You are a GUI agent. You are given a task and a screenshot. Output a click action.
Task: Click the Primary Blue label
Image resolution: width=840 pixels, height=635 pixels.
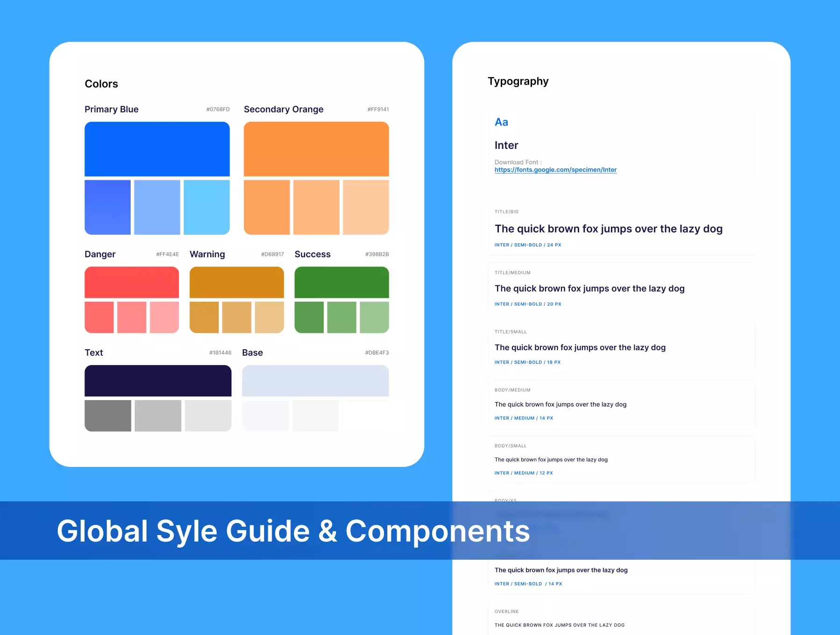(x=112, y=109)
